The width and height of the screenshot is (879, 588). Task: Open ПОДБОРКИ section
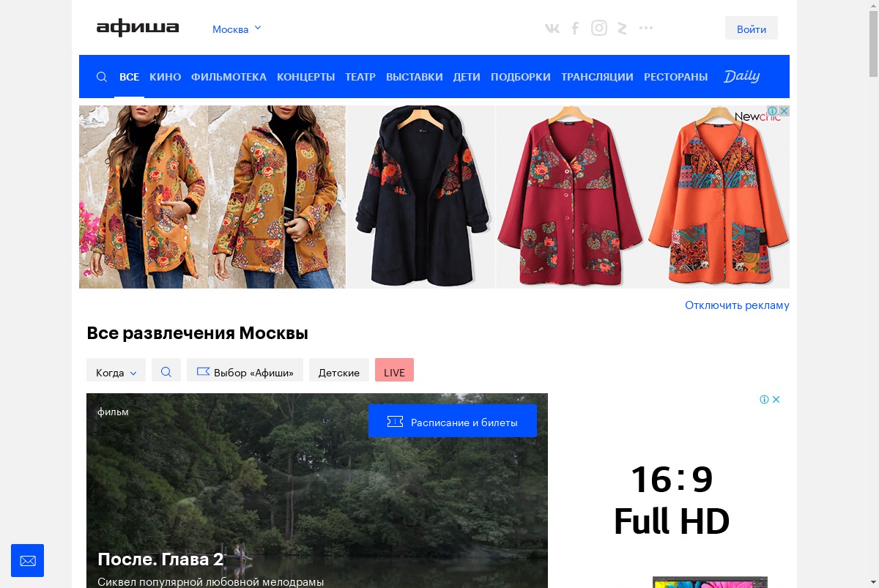click(521, 77)
